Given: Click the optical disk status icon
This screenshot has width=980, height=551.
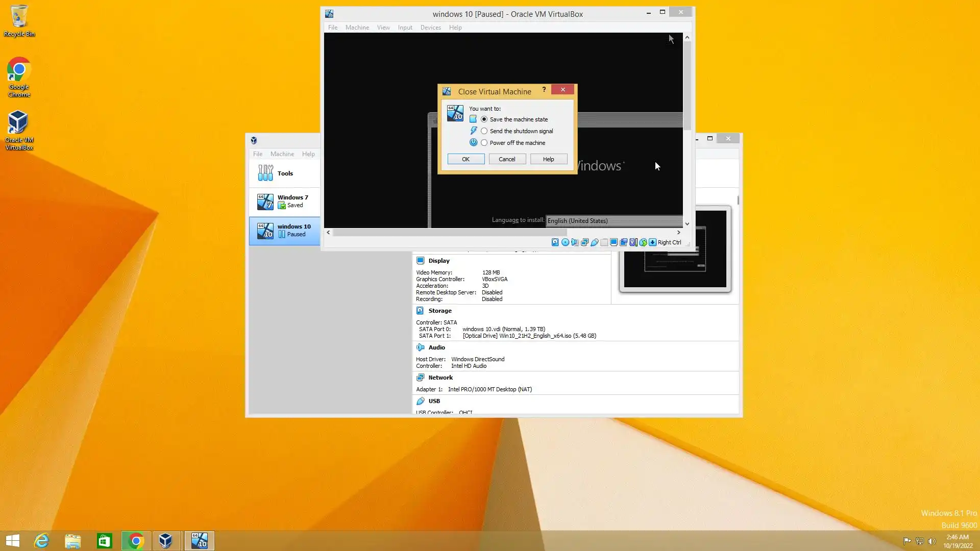Looking at the screenshot, I should pyautogui.click(x=565, y=242).
